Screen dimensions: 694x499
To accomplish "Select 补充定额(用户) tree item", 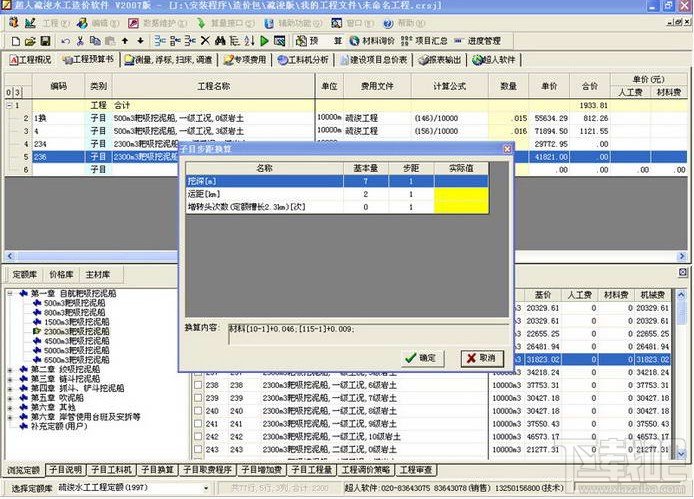I will (x=59, y=426).
